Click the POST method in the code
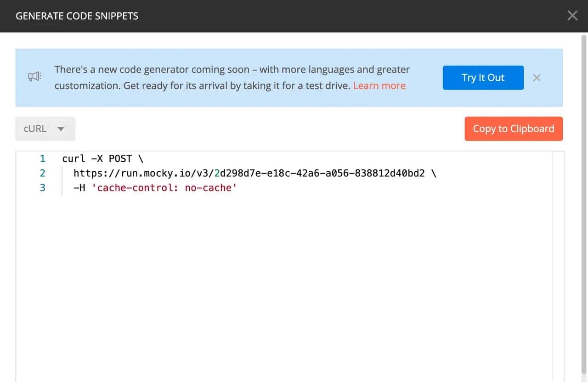 [120, 159]
